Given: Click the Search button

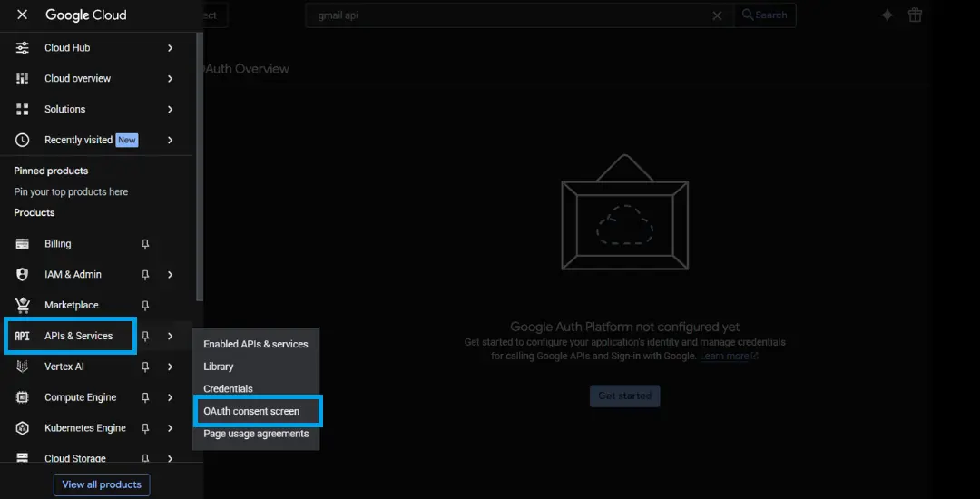Looking at the screenshot, I should point(764,15).
